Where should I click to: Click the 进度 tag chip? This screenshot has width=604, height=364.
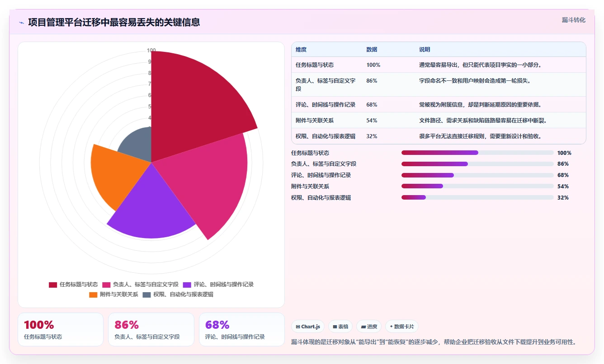tap(369, 327)
